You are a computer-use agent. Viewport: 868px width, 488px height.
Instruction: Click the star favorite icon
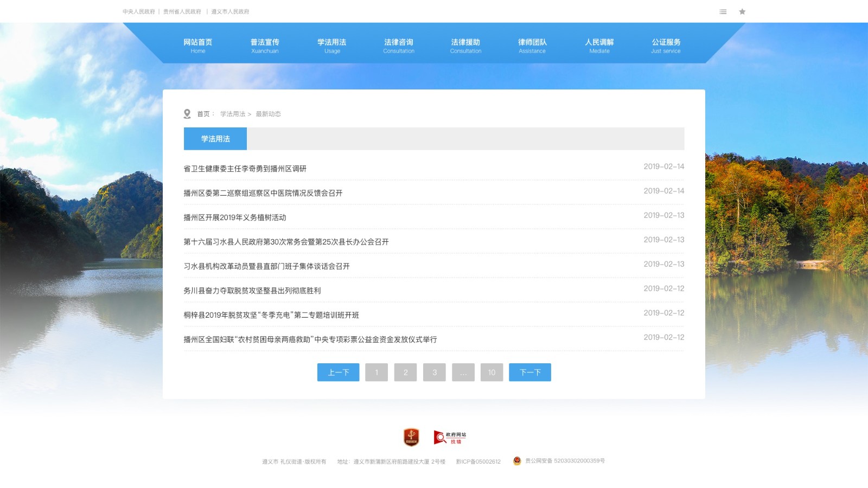coord(742,11)
